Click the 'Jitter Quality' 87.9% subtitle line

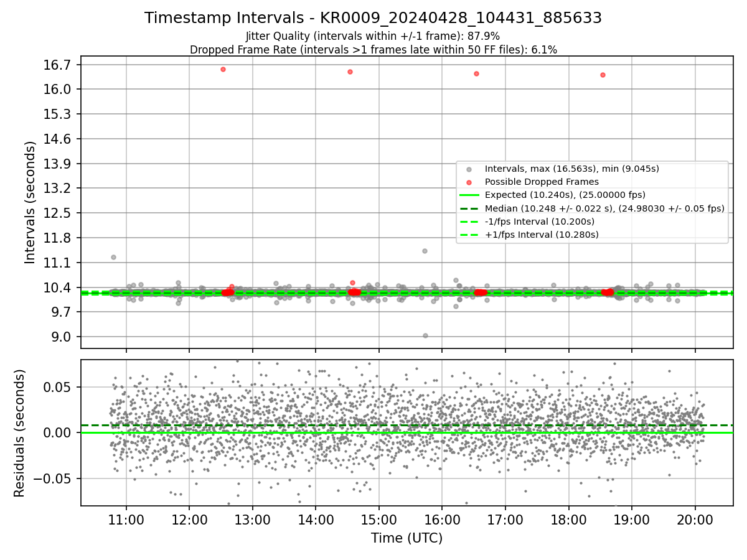click(373, 37)
